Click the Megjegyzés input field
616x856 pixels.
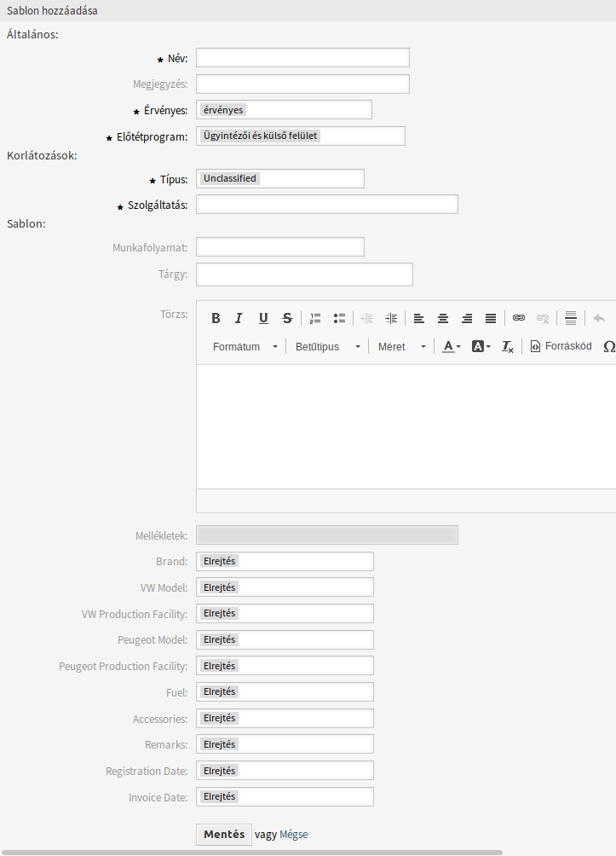click(x=302, y=84)
